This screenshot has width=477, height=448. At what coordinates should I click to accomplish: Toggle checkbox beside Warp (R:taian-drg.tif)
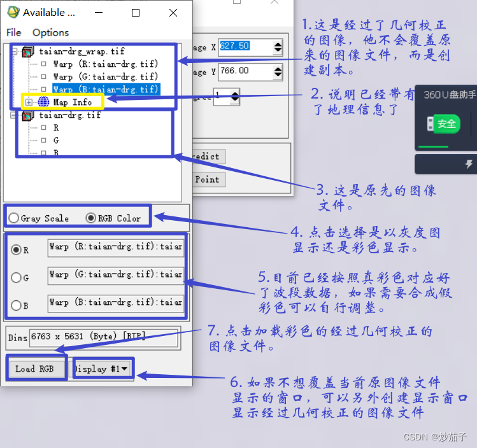[43, 64]
